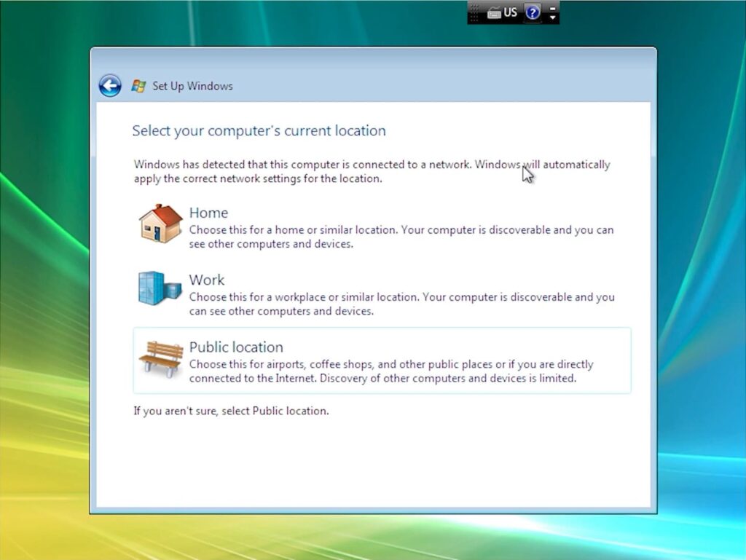Select the Home house icon

pyautogui.click(x=160, y=223)
